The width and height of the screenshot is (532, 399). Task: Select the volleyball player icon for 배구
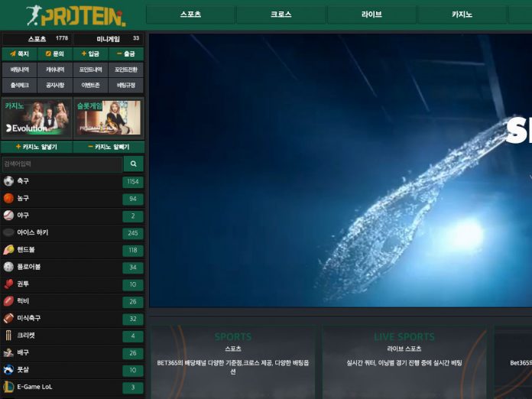[x=8, y=353]
